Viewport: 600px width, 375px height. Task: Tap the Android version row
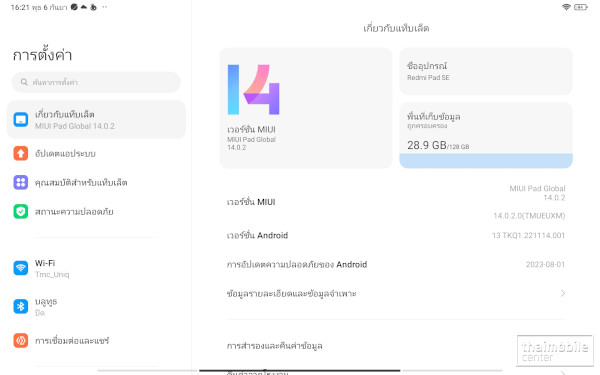[396, 235]
